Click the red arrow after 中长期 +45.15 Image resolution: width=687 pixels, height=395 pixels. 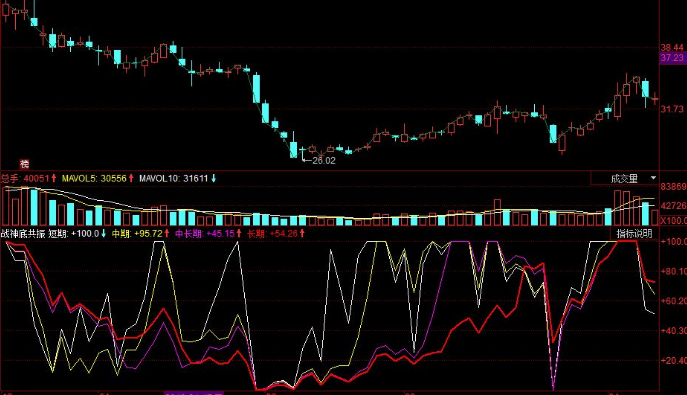(239, 233)
